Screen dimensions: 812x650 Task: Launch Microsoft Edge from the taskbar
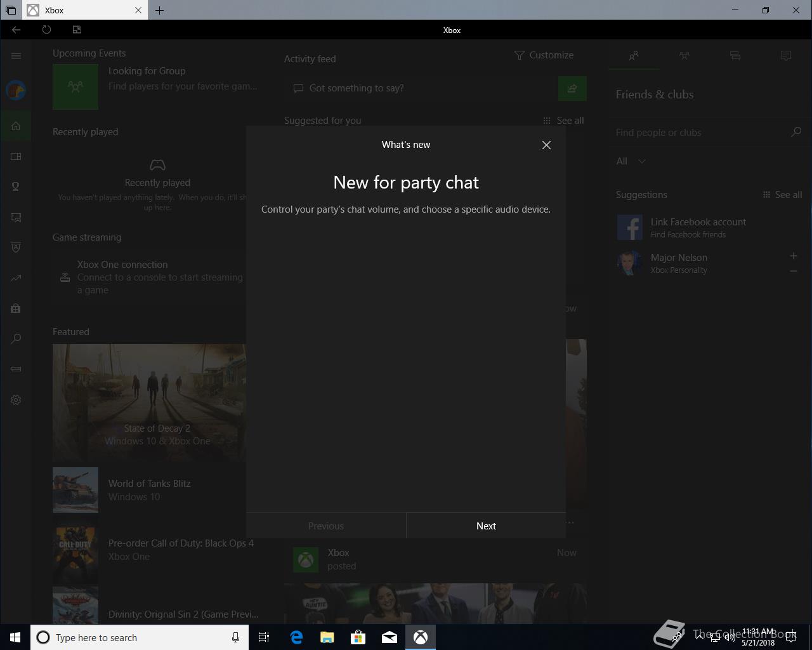(296, 637)
